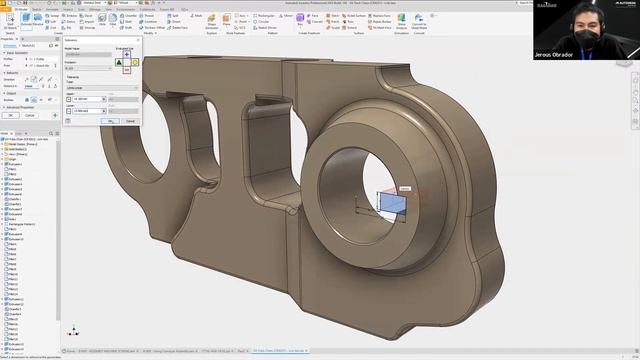Open the File tab
The width and height of the screenshot is (640, 360).
(5, 9)
